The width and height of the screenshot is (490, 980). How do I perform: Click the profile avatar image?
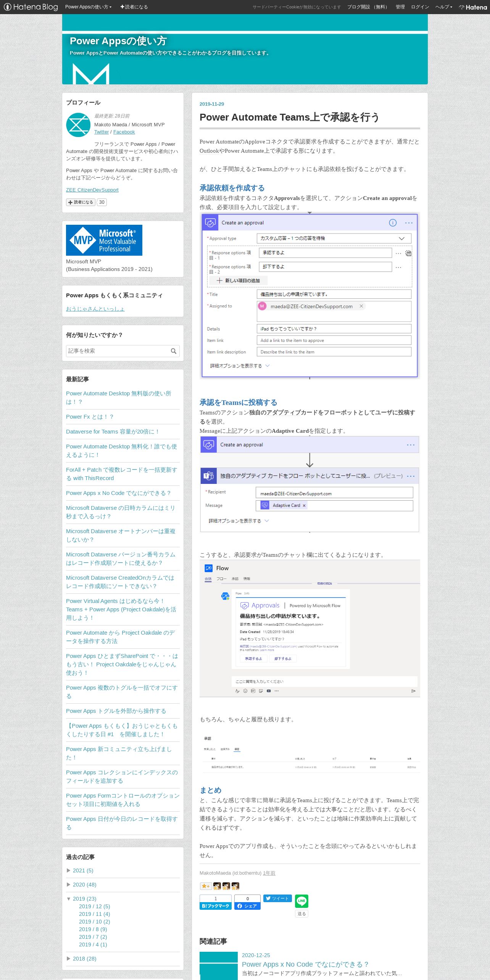tap(78, 125)
